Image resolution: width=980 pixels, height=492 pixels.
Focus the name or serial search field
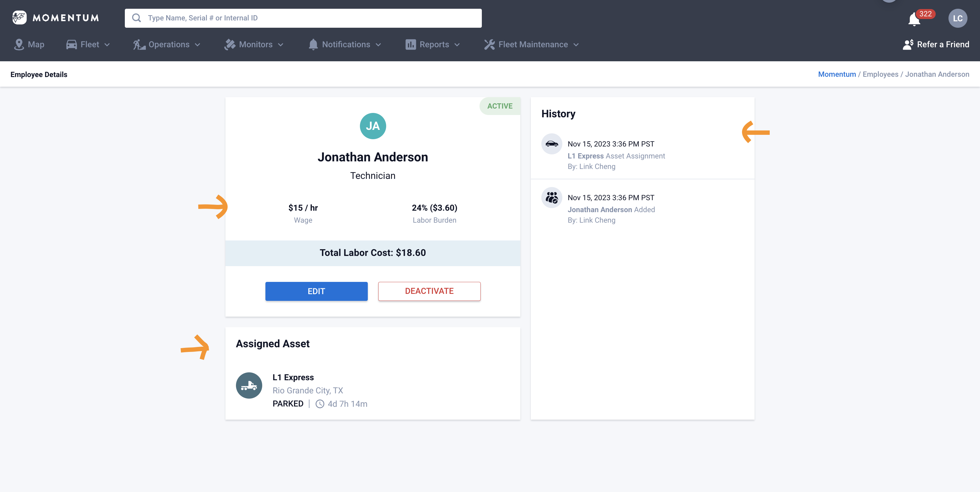click(x=312, y=18)
